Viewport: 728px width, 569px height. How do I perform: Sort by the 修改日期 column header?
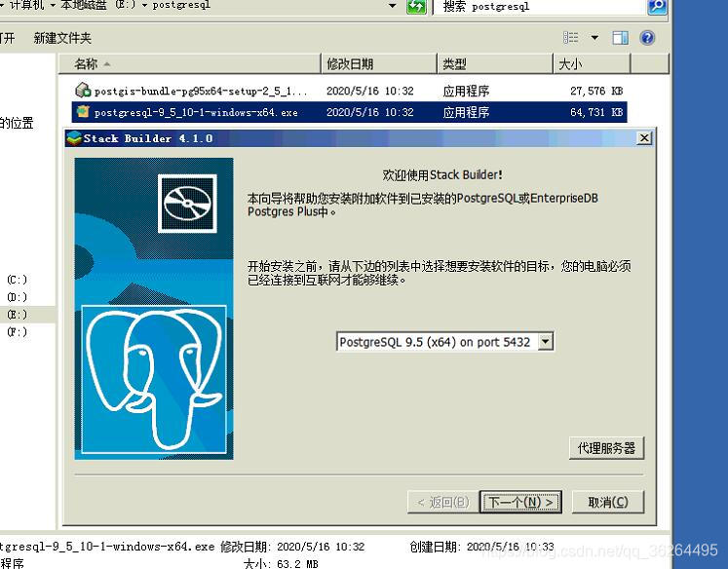[x=379, y=63]
